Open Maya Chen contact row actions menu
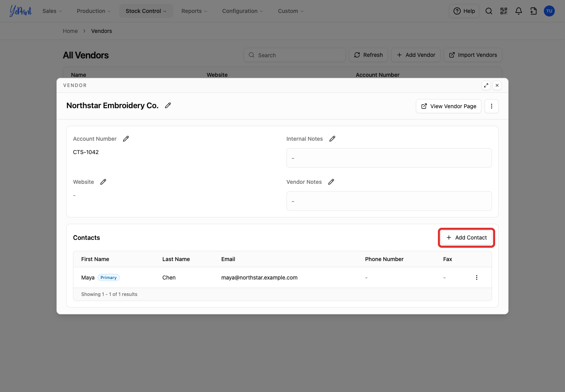Screen dimensions: 565x392 tap(477, 278)
